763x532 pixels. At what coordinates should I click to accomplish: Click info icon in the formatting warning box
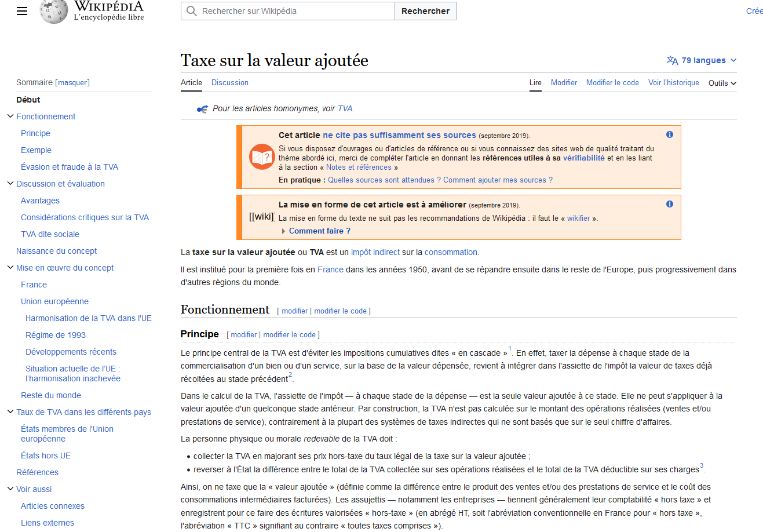pyautogui.click(x=669, y=204)
